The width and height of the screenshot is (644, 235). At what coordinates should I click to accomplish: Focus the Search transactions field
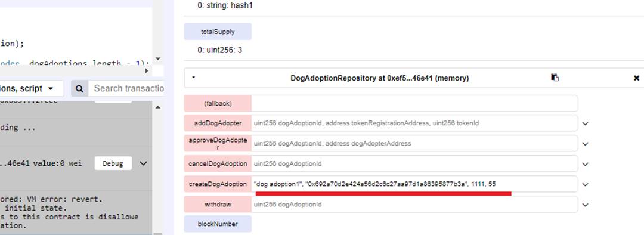(126, 88)
